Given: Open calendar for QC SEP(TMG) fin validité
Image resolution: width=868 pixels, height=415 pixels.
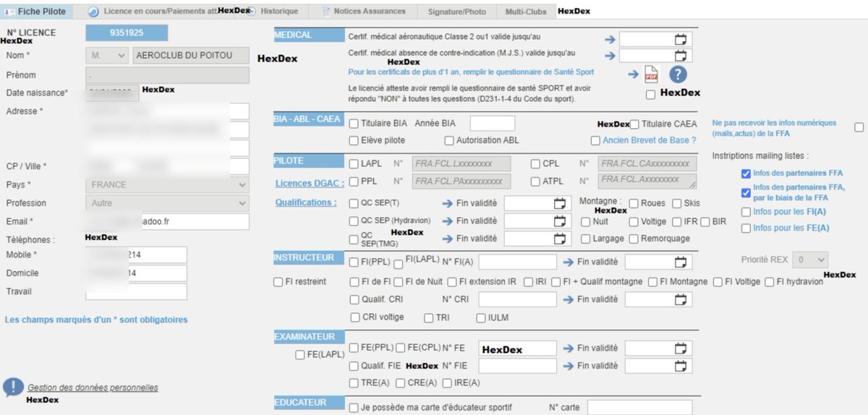Looking at the screenshot, I should (x=558, y=239).
